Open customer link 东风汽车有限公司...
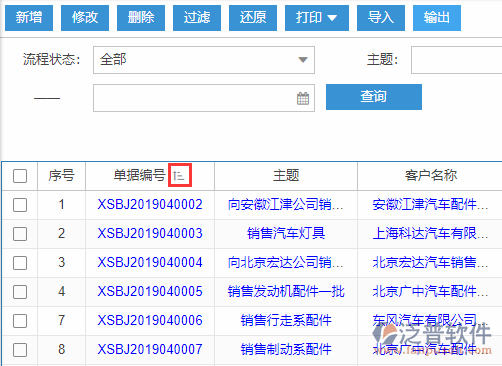502x366 pixels. (430, 320)
